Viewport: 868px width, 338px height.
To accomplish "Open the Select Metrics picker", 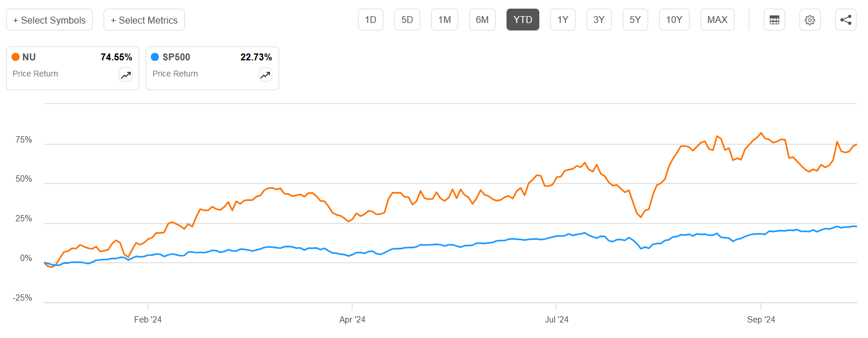I will point(144,20).
